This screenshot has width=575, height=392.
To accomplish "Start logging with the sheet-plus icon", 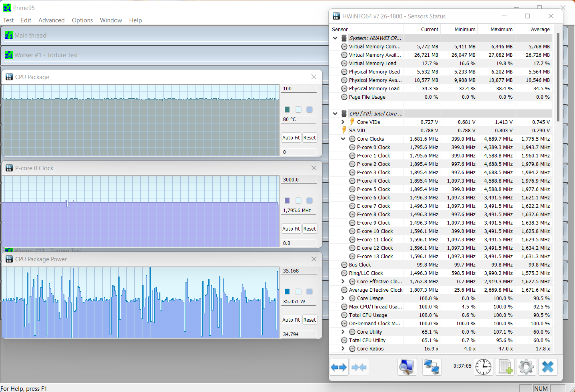I will [505, 367].
